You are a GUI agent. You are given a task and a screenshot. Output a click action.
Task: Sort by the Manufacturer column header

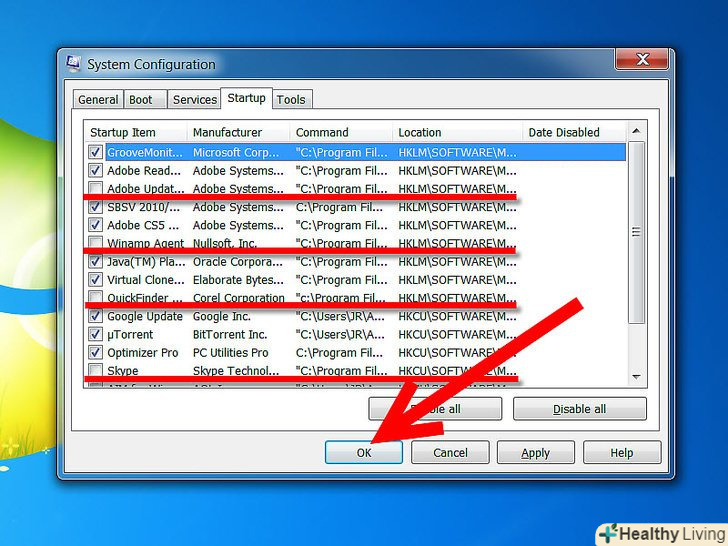tap(239, 132)
